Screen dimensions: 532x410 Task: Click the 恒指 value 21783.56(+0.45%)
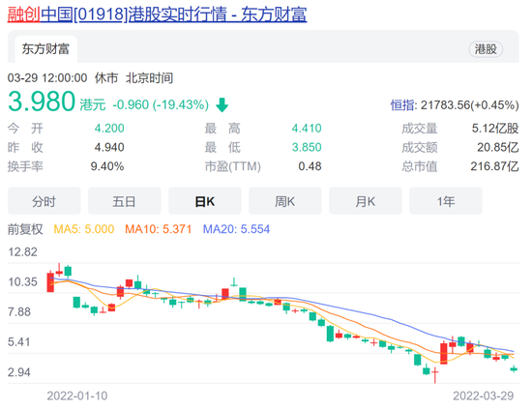point(470,105)
